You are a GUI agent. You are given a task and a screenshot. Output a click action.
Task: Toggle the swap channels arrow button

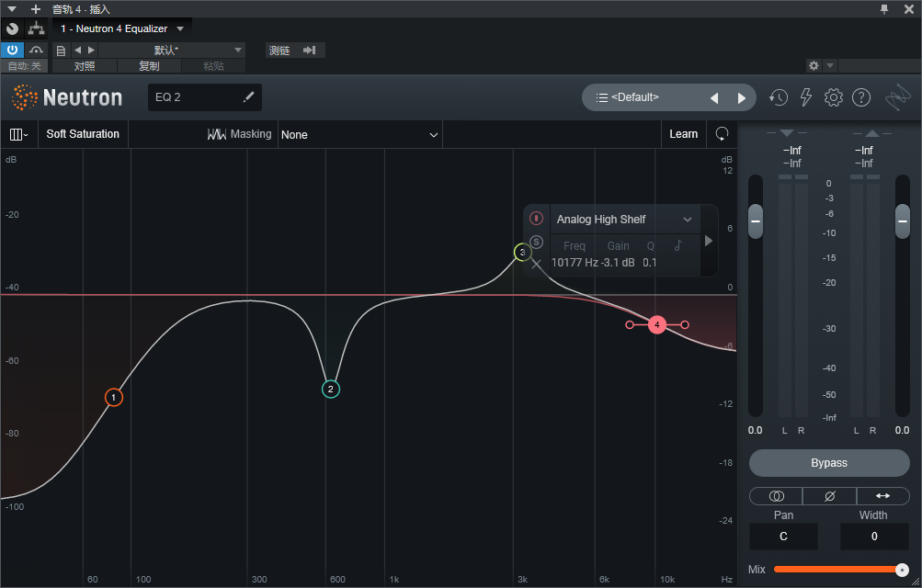(x=883, y=496)
